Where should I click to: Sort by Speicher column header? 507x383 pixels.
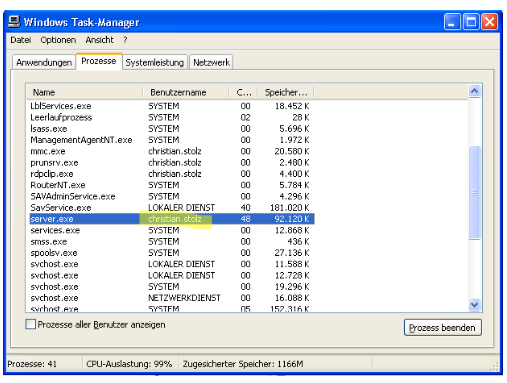[285, 92]
